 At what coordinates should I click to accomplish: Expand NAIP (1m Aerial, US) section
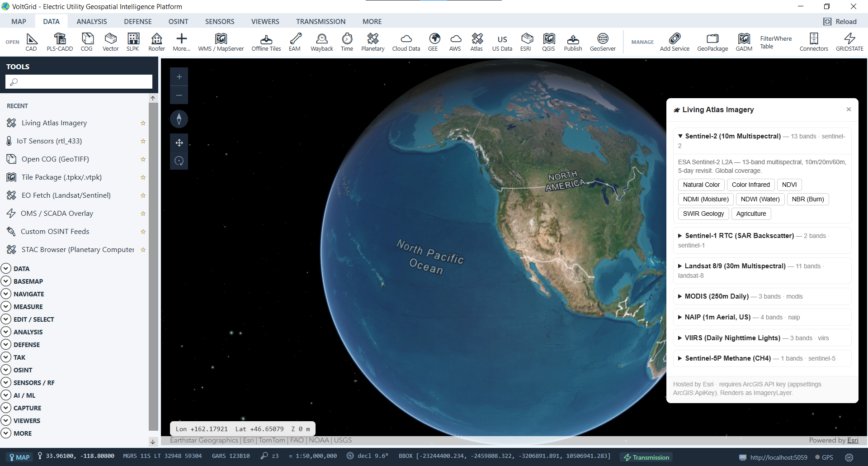click(x=762, y=317)
